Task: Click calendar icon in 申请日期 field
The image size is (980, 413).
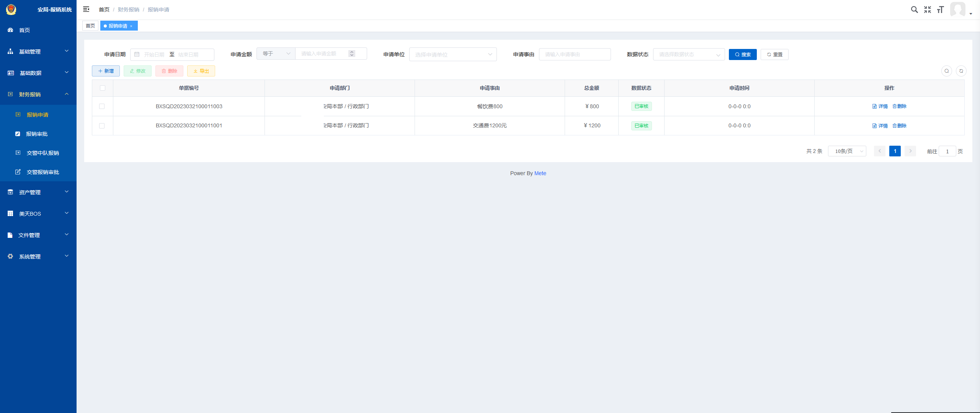Action: click(137, 54)
